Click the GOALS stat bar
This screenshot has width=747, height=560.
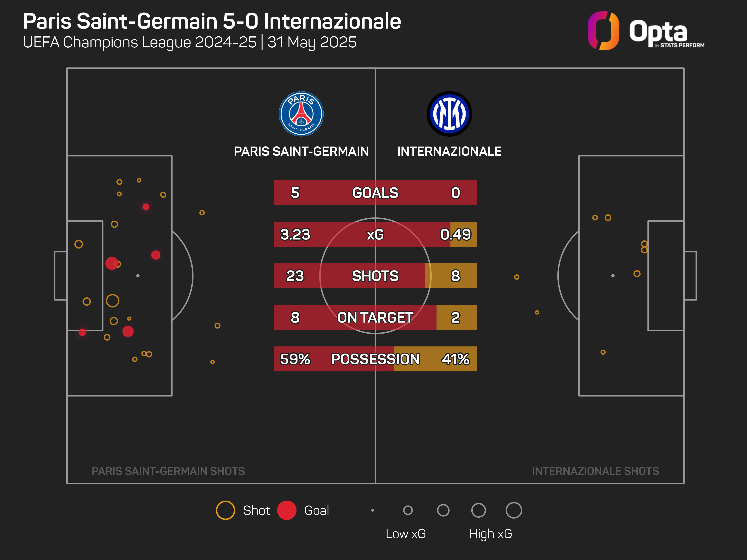click(x=375, y=193)
